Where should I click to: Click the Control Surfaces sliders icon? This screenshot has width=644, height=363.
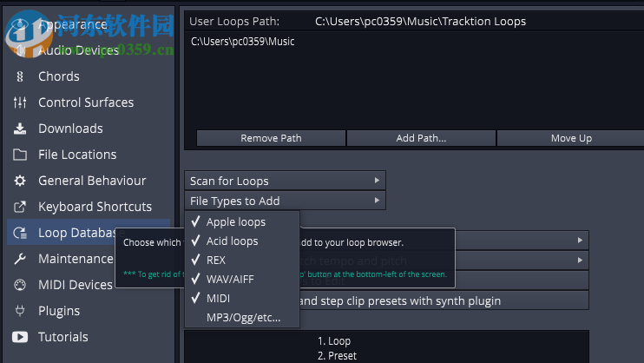(x=20, y=102)
